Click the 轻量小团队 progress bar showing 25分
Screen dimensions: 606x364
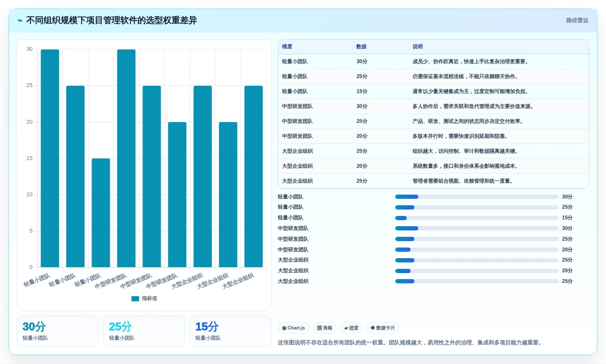[477, 207]
